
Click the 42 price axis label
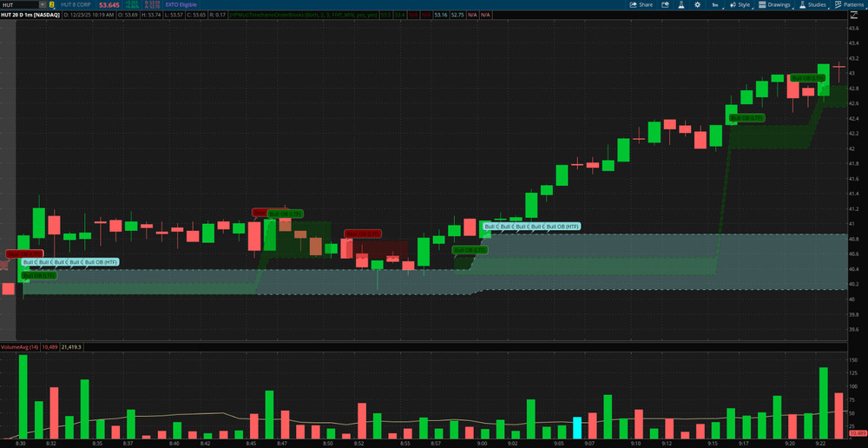(852, 148)
